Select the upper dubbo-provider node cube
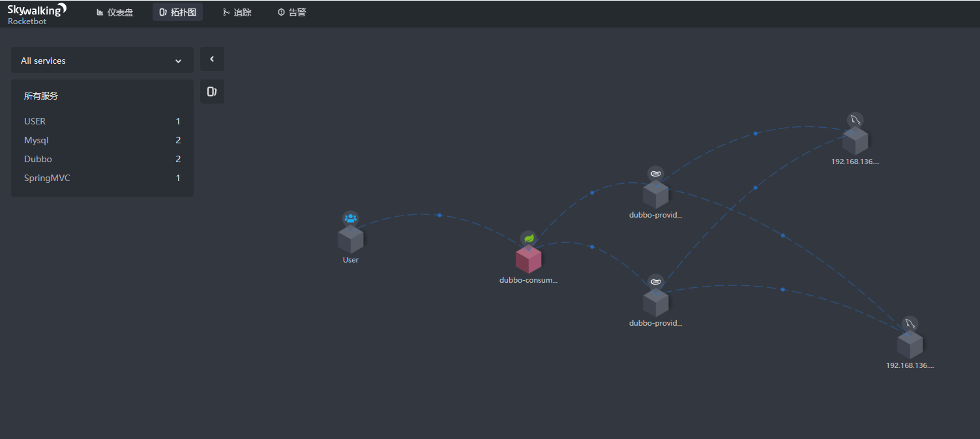 tap(655, 194)
